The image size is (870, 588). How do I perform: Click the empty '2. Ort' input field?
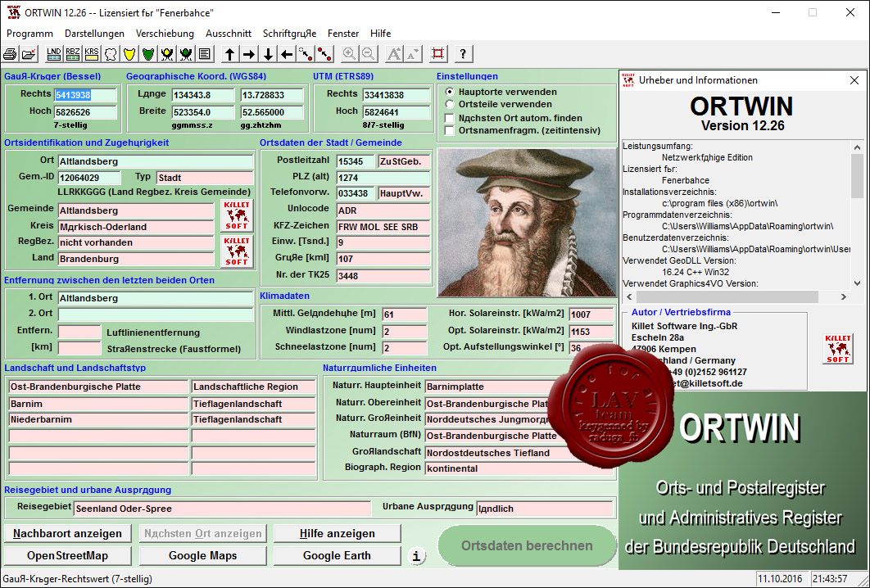coord(156,314)
